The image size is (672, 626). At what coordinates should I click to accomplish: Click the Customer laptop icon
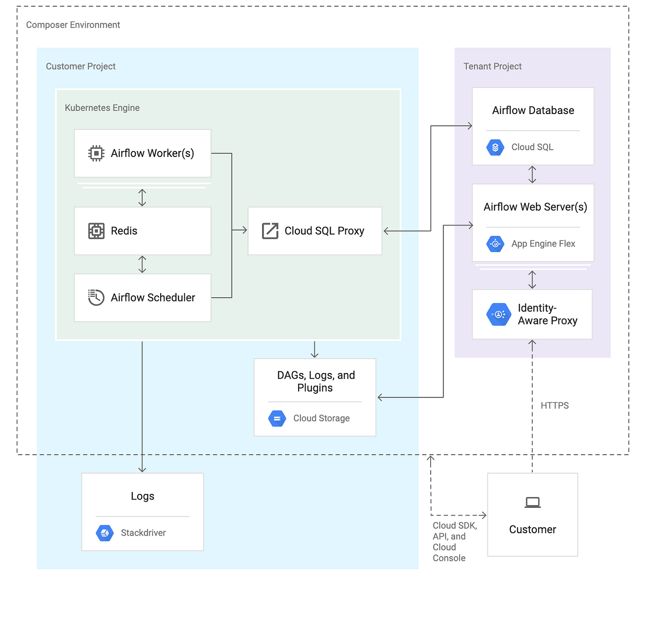[533, 503]
